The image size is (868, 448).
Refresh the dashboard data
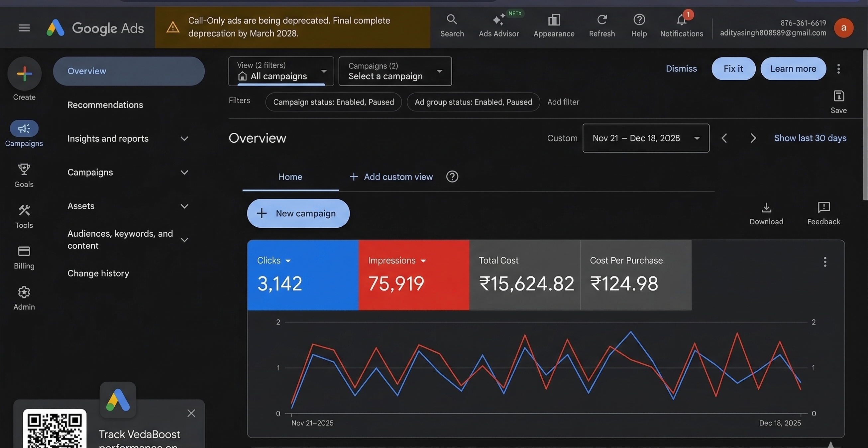602,25
